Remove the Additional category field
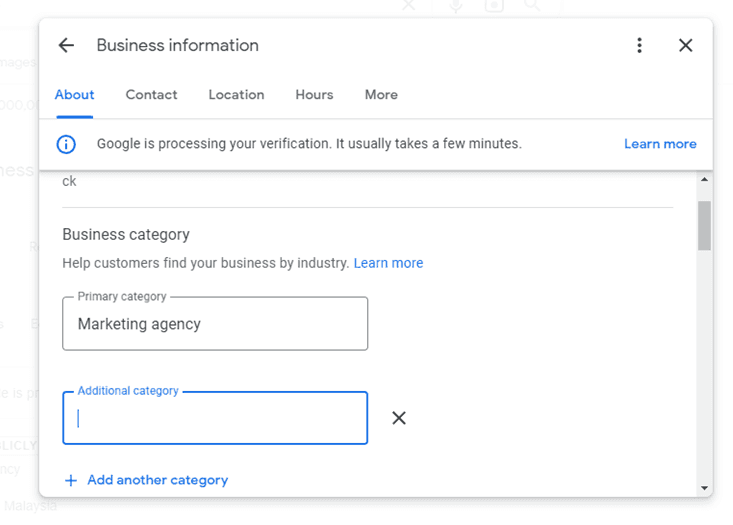 pyautogui.click(x=399, y=418)
